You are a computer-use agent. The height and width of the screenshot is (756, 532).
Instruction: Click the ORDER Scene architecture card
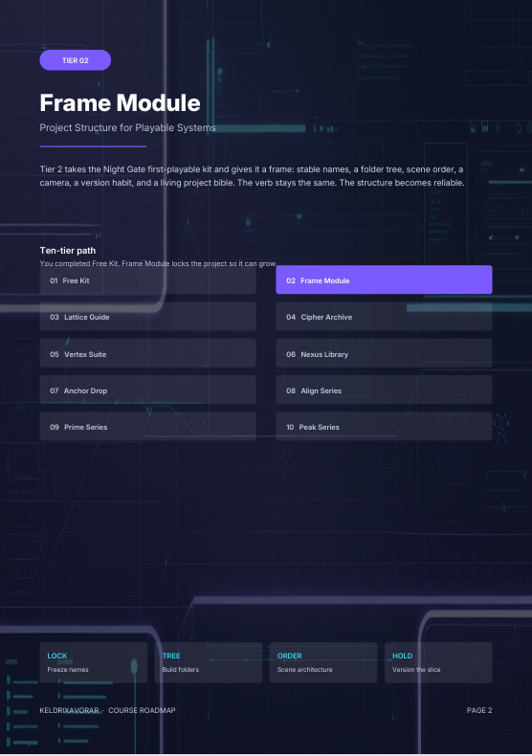[323, 662]
